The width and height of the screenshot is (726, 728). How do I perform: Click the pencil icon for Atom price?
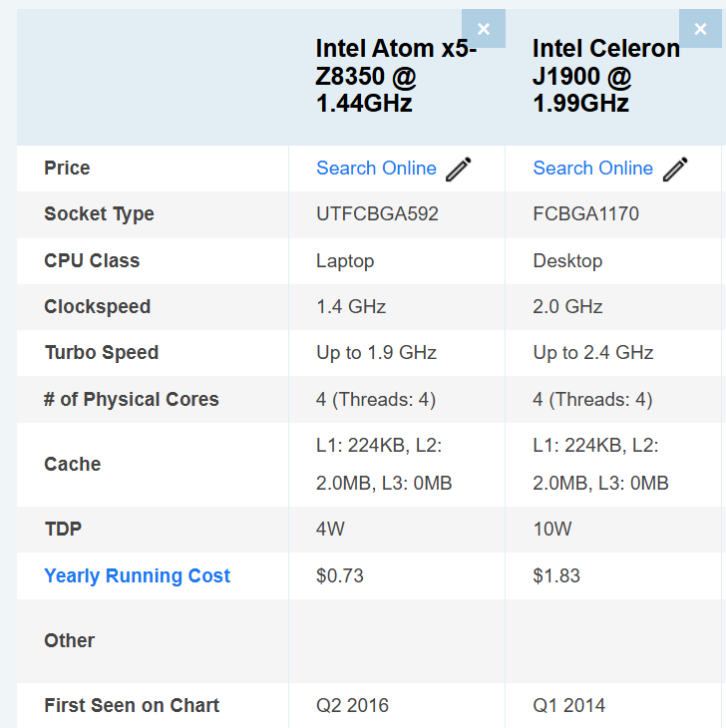tap(459, 169)
